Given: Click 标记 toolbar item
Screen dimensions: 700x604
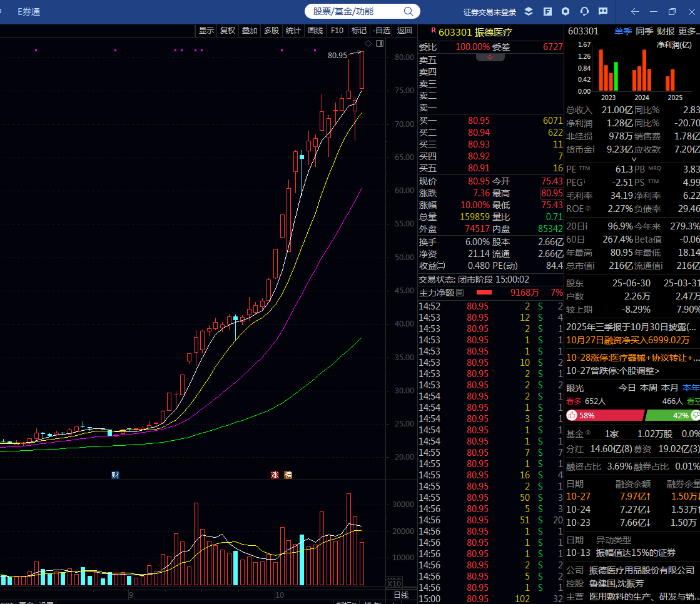Looking at the screenshot, I should click(359, 31).
